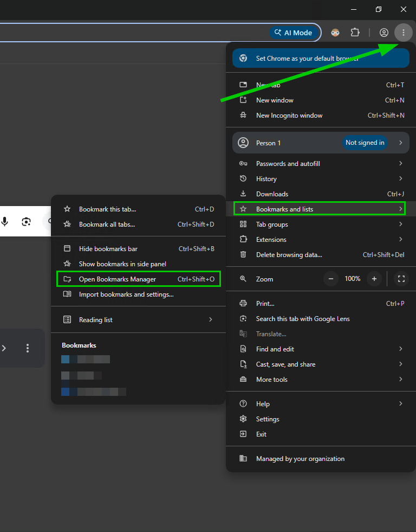Choose Bookmark all tabs
416x532 pixels.
pyautogui.click(x=138, y=225)
